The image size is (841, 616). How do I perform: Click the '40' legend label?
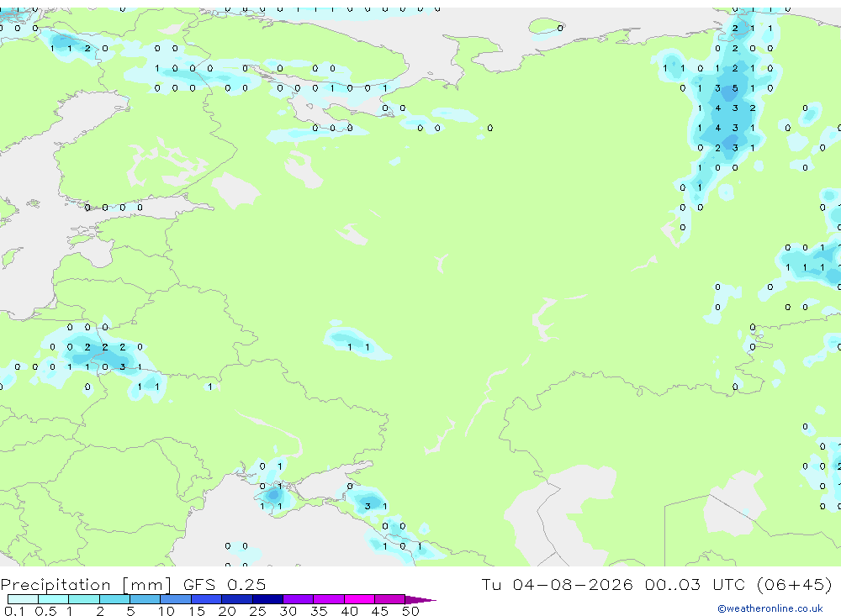tap(349, 611)
